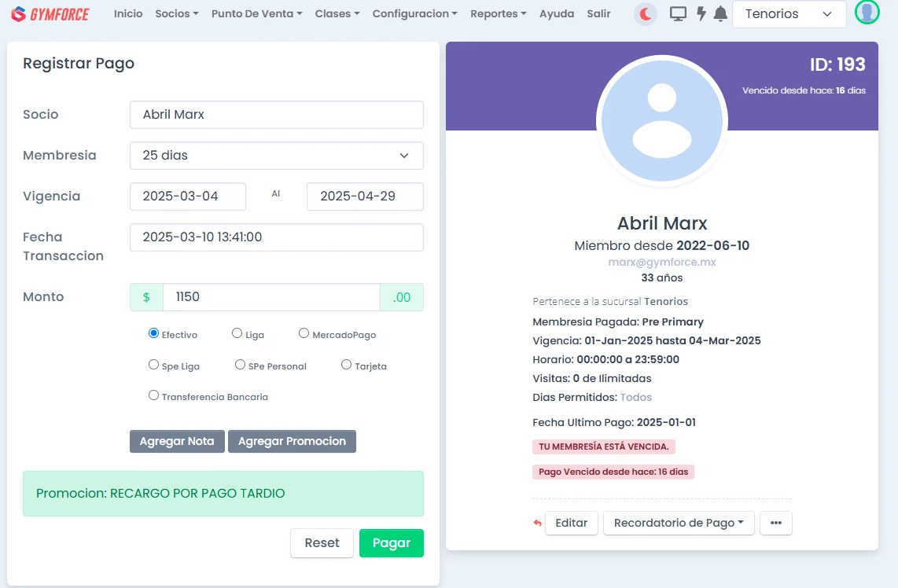Click Agregar Promocion button

coord(292,441)
